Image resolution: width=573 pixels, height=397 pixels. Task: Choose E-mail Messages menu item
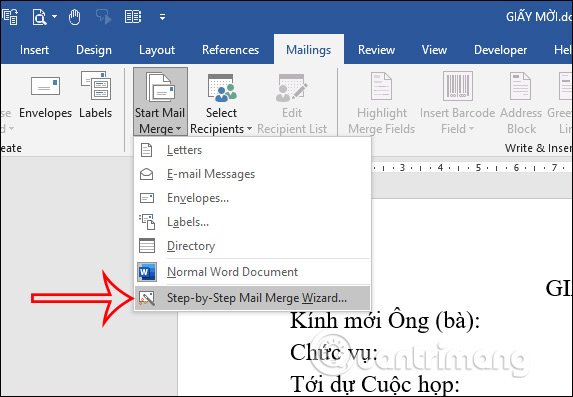tap(252, 174)
